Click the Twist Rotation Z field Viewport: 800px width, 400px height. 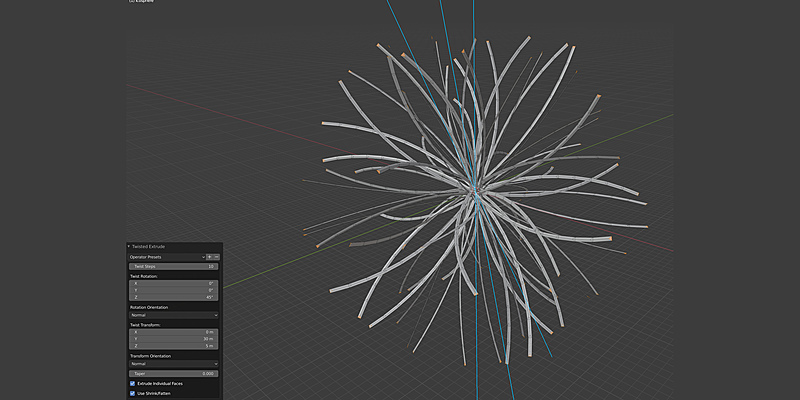173,297
